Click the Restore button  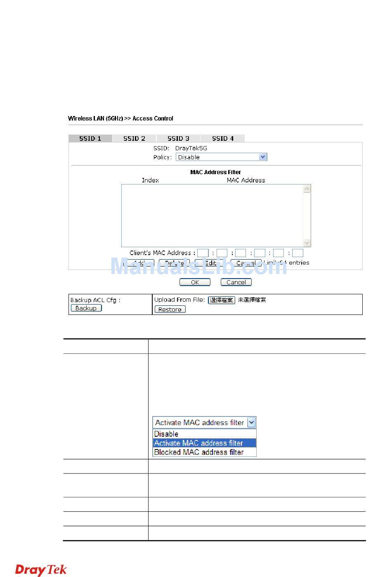[x=170, y=310]
